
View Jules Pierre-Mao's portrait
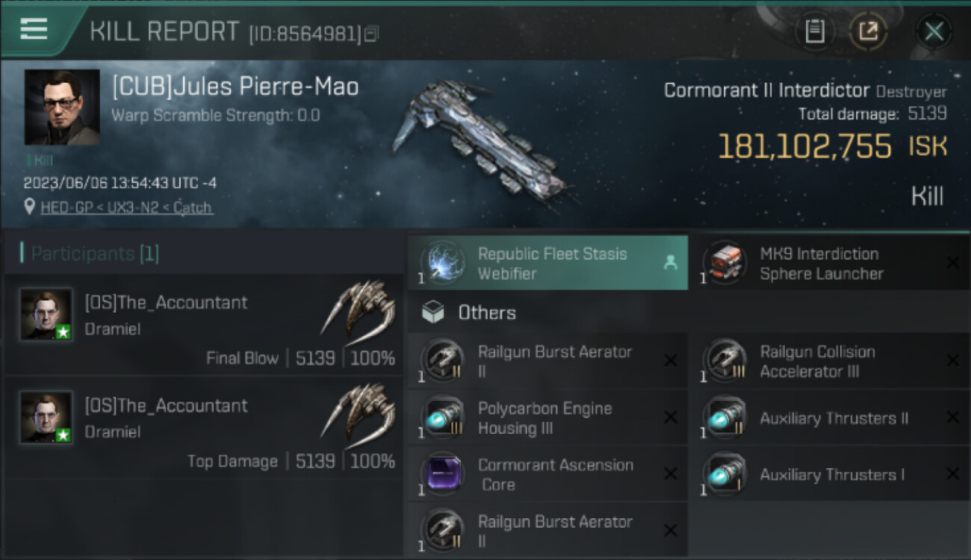pyautogui.click(x=62, y=107)
